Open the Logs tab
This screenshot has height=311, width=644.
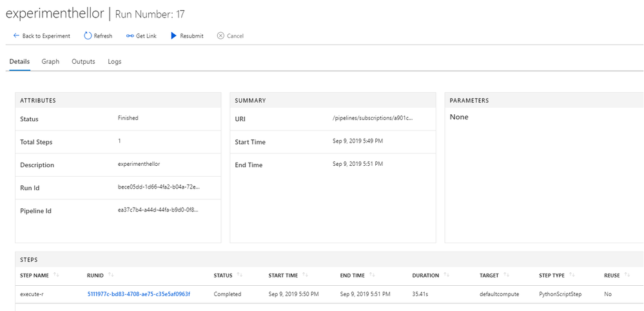coord(115,62)
